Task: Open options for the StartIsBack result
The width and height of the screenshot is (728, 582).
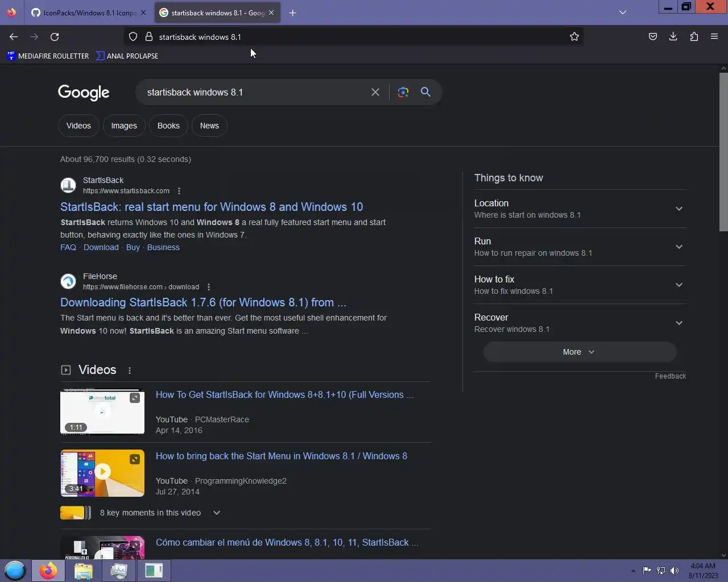Action: coord(179,191)
